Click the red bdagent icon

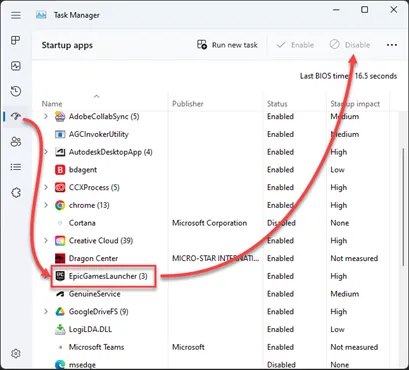[x=60, y=170]
